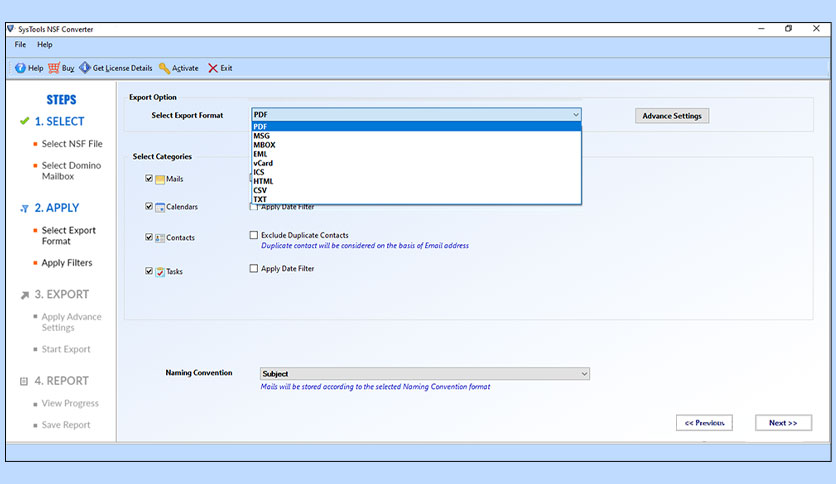Choose TXT from the export list
This screenshot has height=484, width=836.
pyautogui.click(x=416, y=199)
